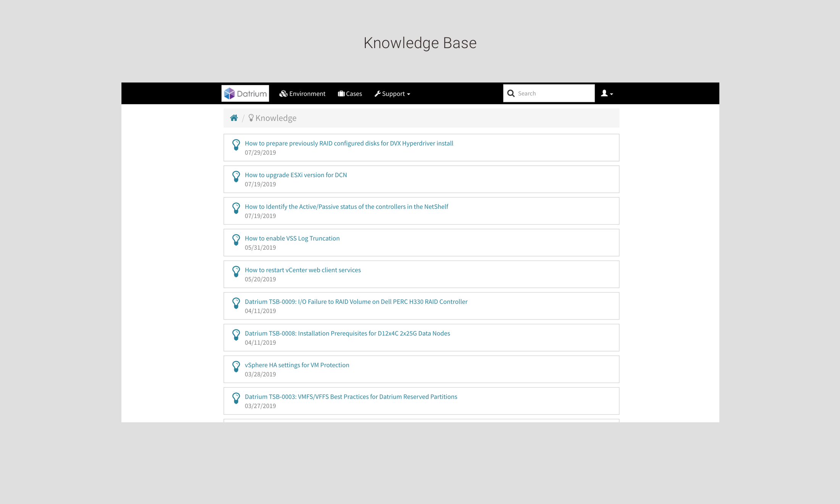This screenshot has height=504, width=840.
Task: Open How to upgrade ESXi version article
Action: [296, 175]
